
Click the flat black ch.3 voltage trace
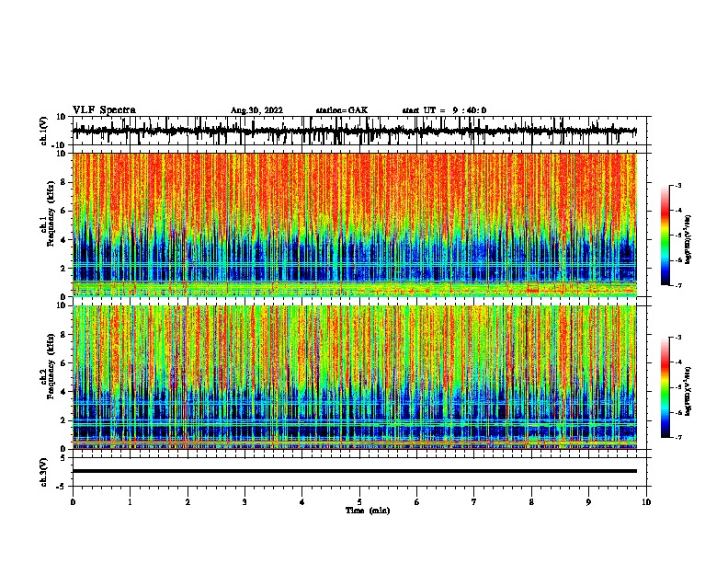355,471
